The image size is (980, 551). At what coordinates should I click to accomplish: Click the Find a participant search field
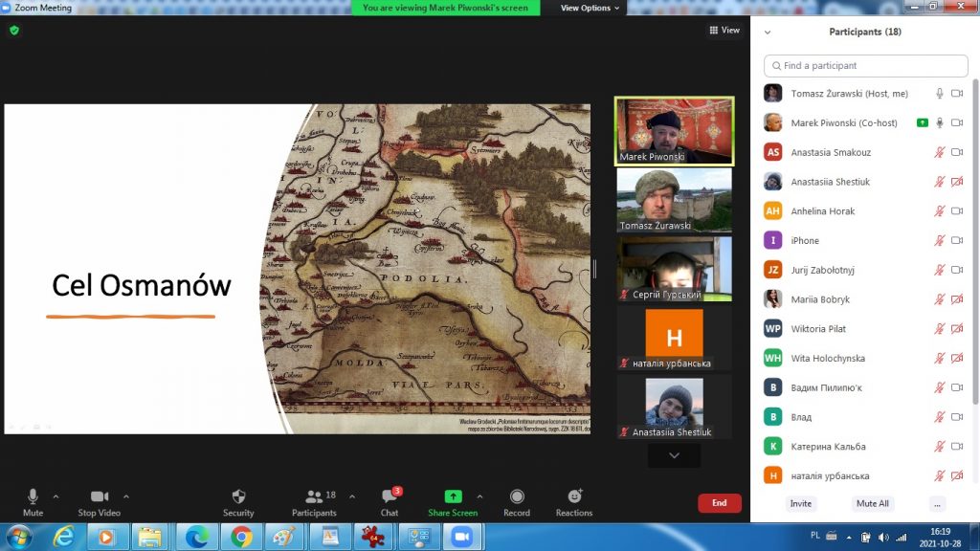coord(866,66)
